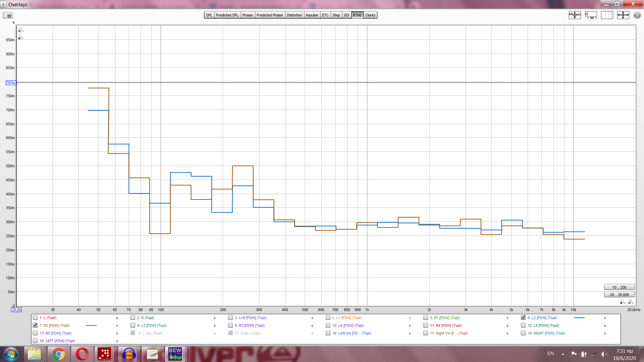Click the 20,00 frequency axis start field

(16, 310)
